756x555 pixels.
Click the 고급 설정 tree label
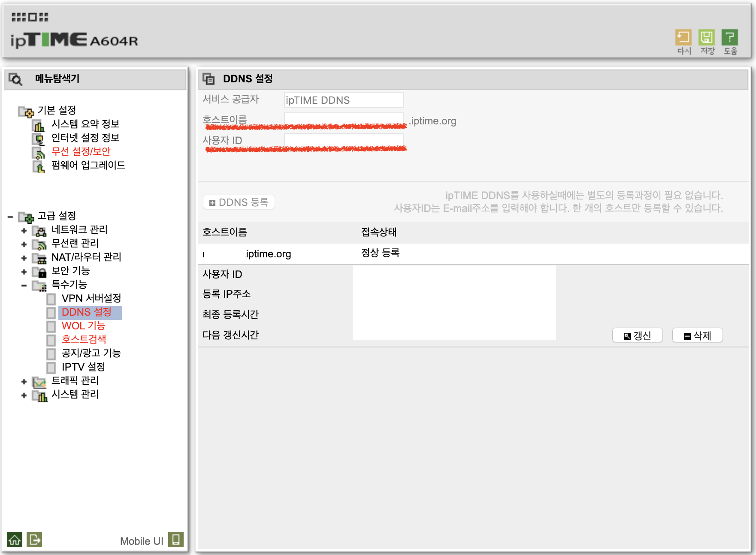click(57, 216)
